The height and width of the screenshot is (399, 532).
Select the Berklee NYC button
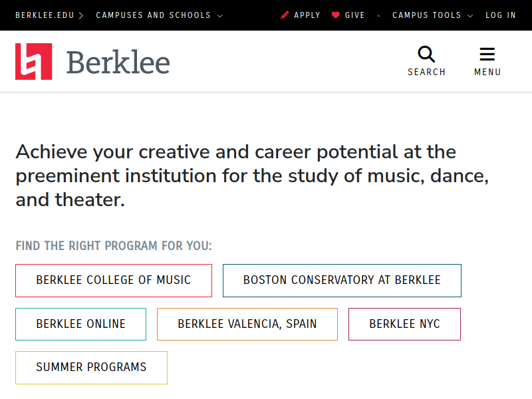tap(404, 324)
